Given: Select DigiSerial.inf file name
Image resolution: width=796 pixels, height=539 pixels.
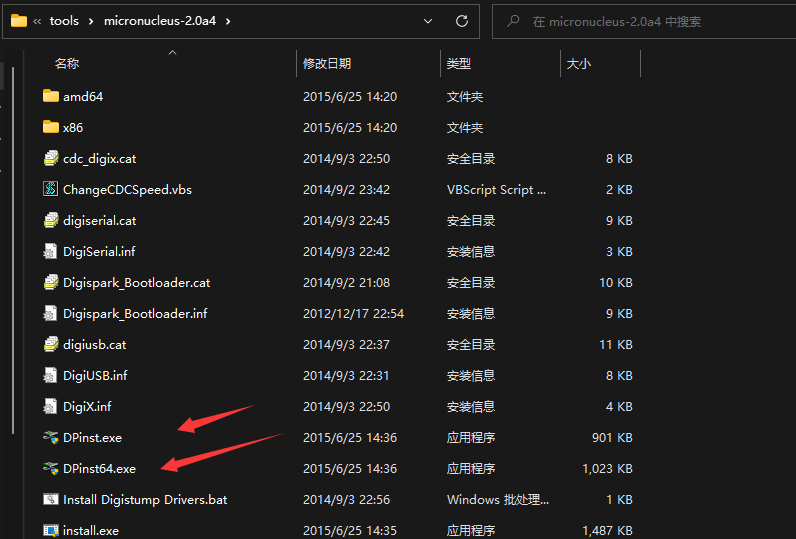Looking at the screenshot, I should click(99, 252).
